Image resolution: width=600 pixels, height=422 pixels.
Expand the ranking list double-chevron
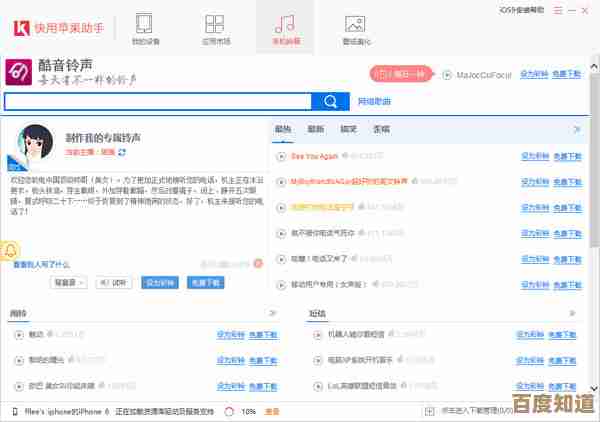pyautogui.click(x=576, y=129)
